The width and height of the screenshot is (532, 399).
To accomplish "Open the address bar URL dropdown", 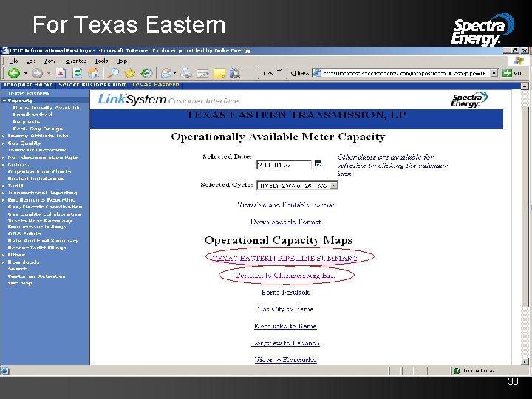I will [x=494, y=73].
